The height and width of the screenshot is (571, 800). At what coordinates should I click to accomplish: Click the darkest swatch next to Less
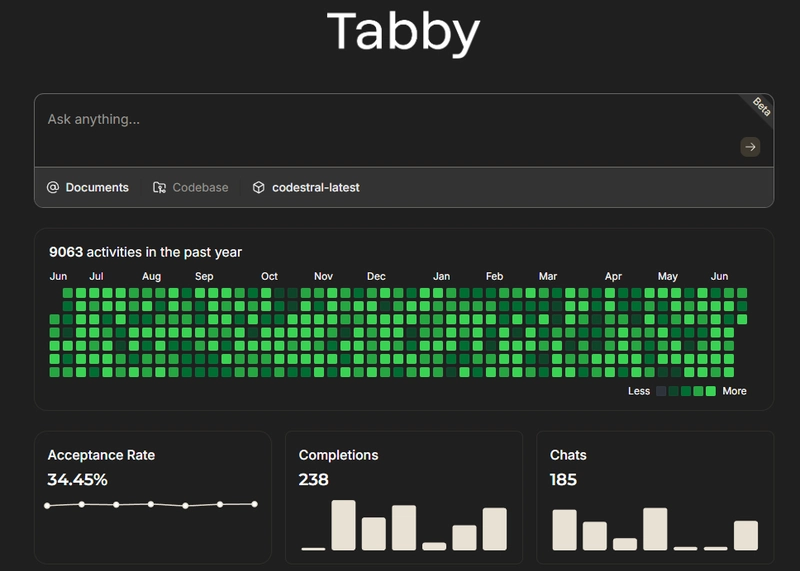pyautogui.click(x=661, y=391)
